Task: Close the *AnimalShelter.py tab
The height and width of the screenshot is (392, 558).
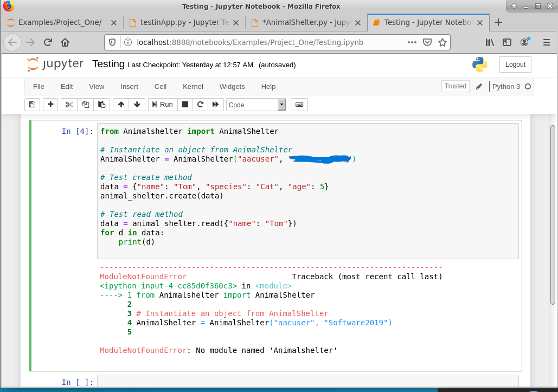Action: (358, 22)
